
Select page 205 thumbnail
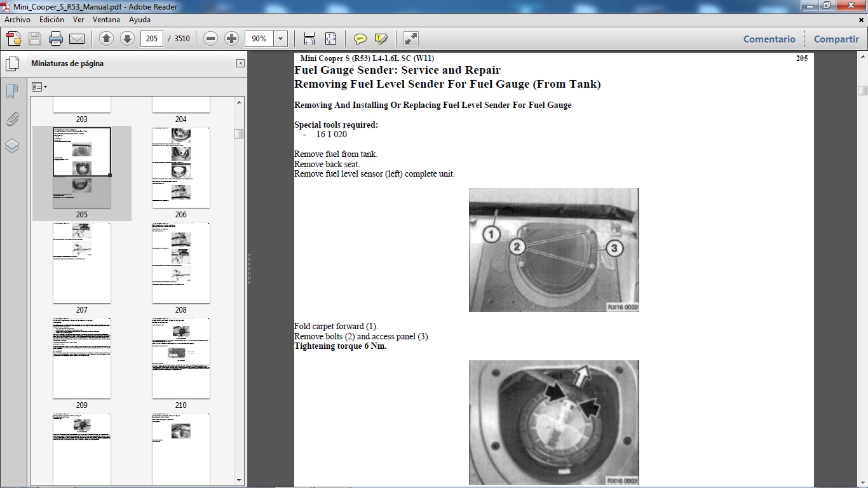click(x=82, y=168)
